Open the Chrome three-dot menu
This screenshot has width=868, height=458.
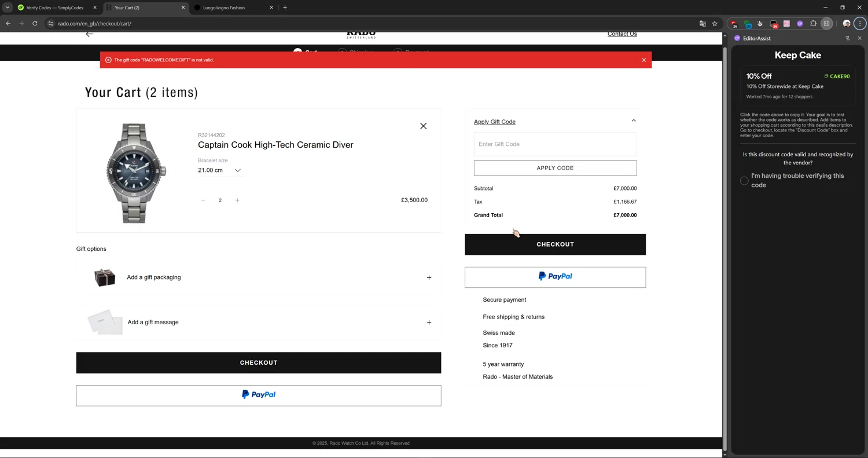[860, 24]
